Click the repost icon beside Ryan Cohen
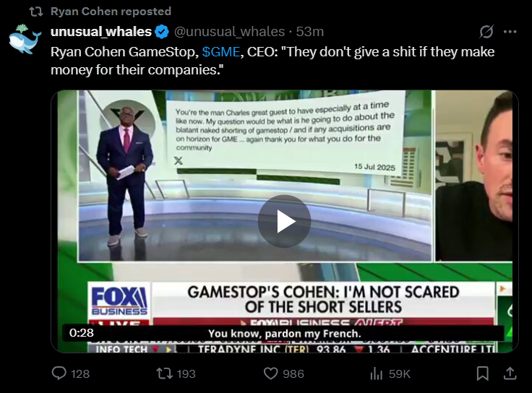This screenshot has width=532, height=393. (x=36, y=12)
